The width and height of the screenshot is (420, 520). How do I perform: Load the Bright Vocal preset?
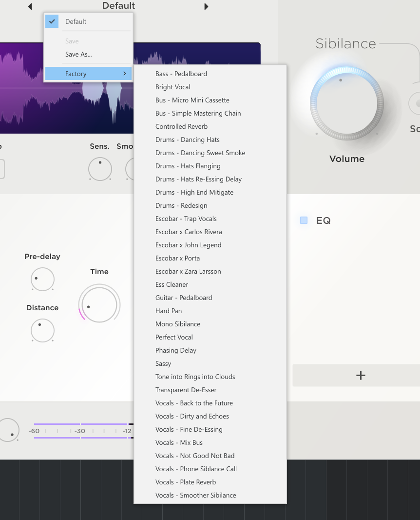[173, 87]
